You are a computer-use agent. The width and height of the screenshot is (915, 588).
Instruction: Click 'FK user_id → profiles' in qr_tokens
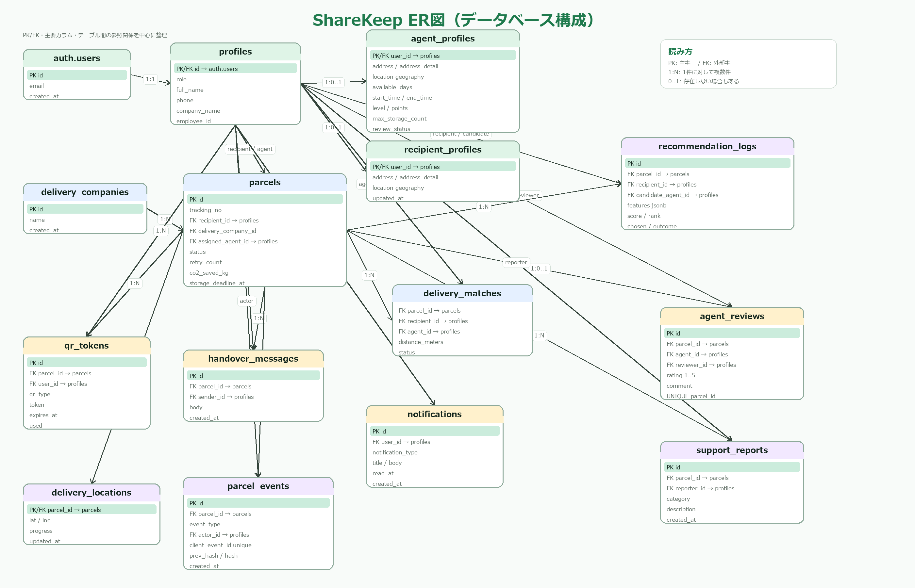coord(58,384)
